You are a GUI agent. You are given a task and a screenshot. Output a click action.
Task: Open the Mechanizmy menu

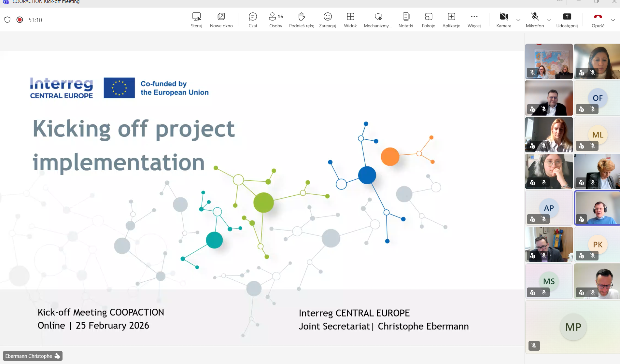click(378, 20)
